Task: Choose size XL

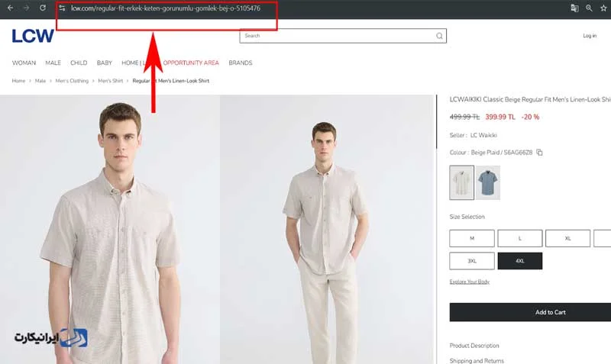Action: point(567,238)
